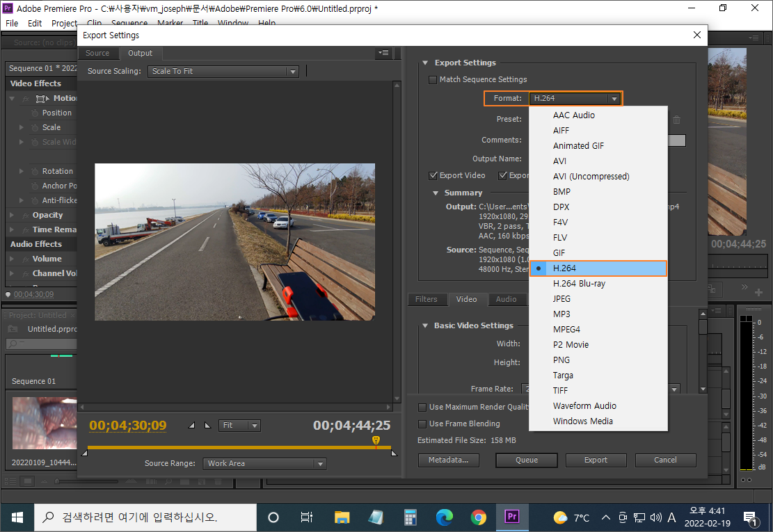
Task: Click the Set In Point triangle icon
Action: click(x=192, y=425)
